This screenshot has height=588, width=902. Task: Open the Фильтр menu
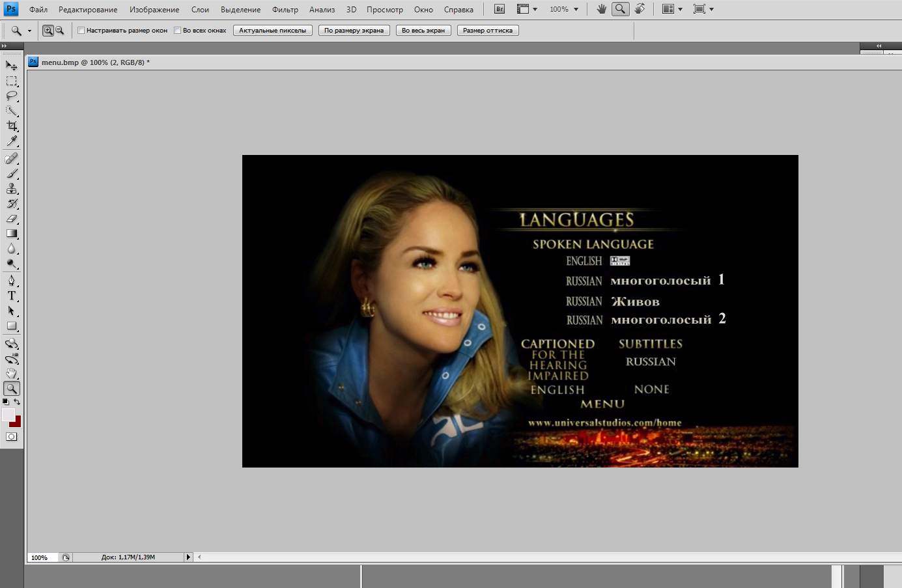pos(285,10)
